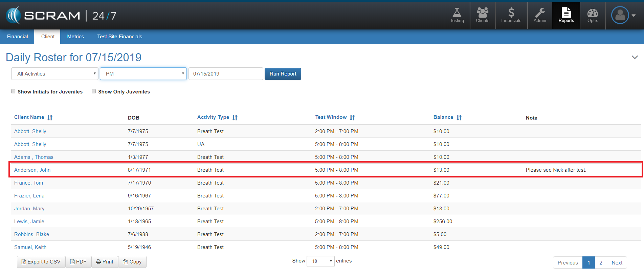Open the All Activities dropdown
The image size is (644, 274).
pos(55,74)
